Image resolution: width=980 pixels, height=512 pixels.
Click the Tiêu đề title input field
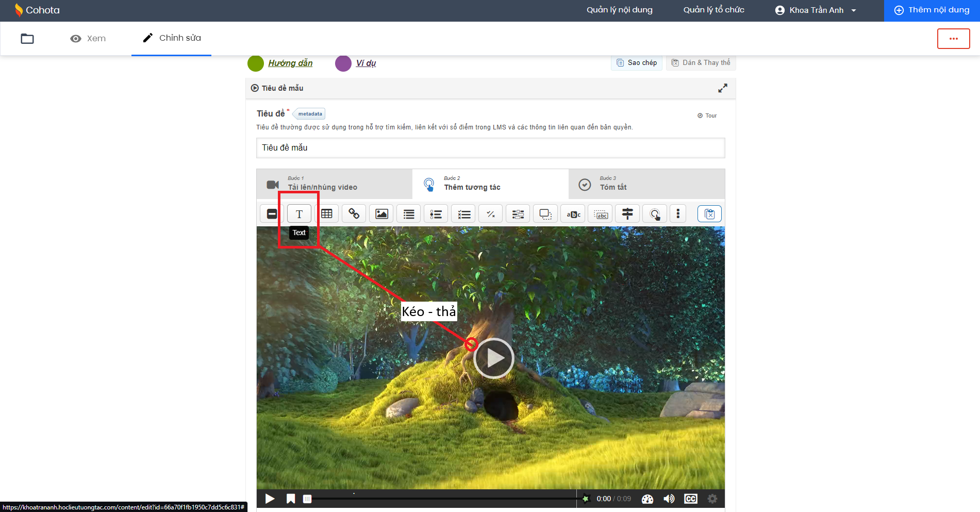click(490, 148)
